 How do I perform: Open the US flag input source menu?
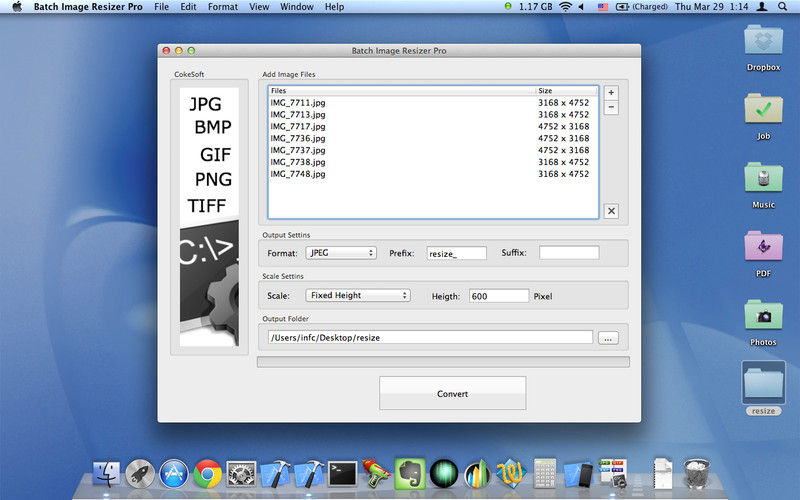point(603,7)
